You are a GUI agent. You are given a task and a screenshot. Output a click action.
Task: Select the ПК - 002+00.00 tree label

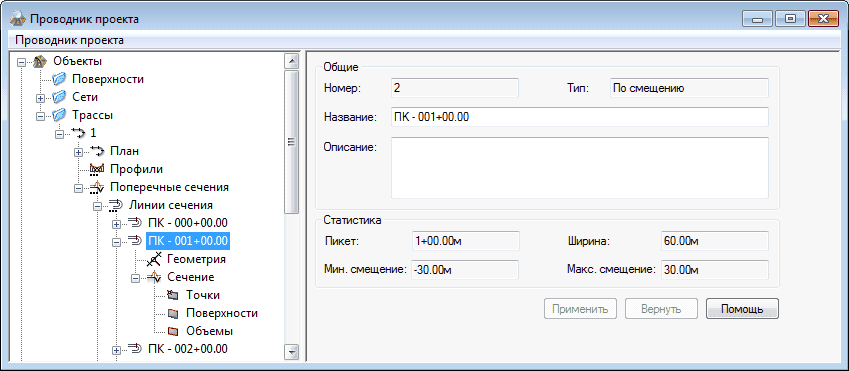pos(187,348)
